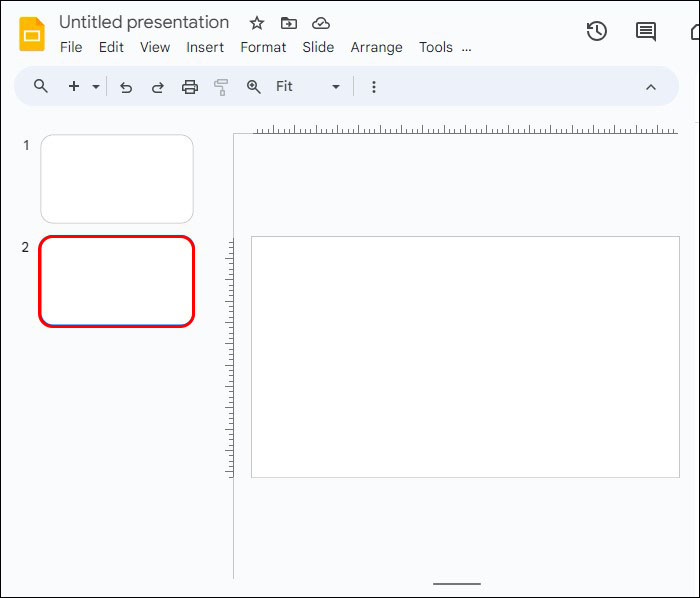The image size is (700, 598).
Task: Open the Arrange menu
Action: 376,47
